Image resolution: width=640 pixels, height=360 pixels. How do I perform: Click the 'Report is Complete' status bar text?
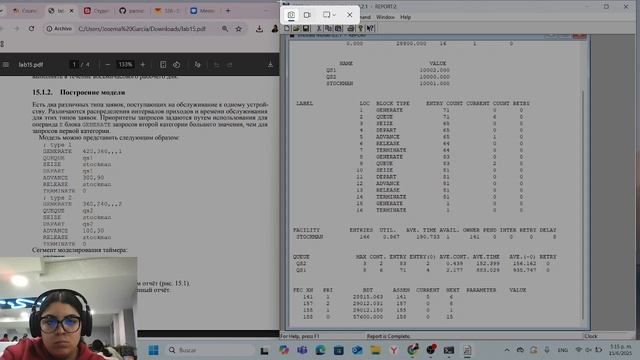[388, 336]
